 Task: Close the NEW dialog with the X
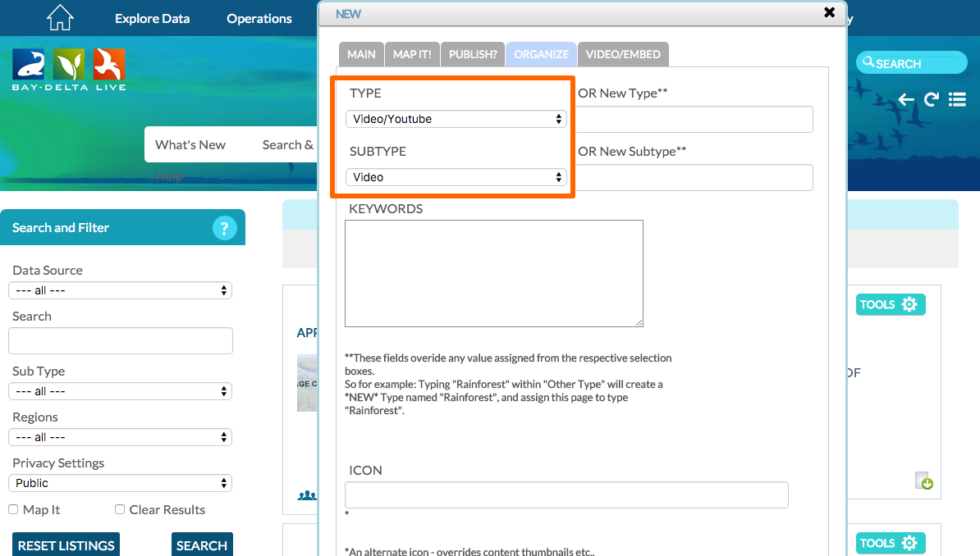pyautogui.click(x=829, y=12)
